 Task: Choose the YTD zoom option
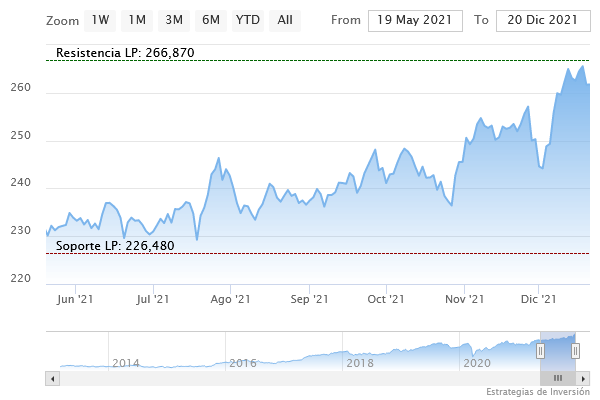[x=247, y=20]
